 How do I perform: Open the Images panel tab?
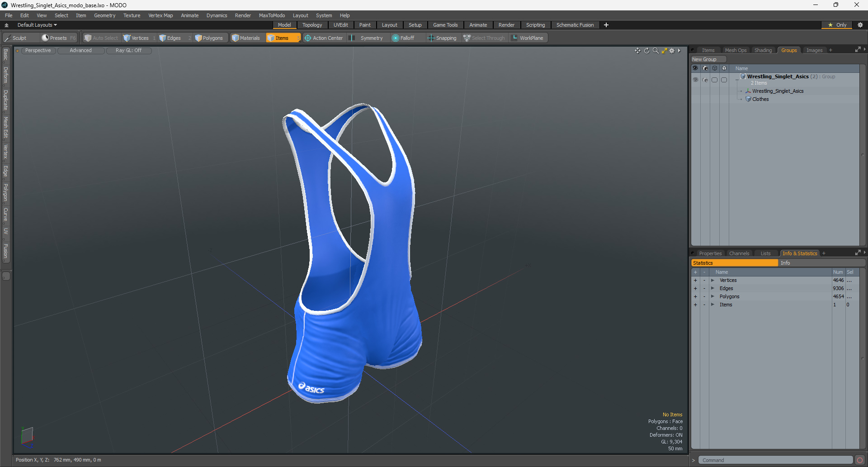[814, 50]
